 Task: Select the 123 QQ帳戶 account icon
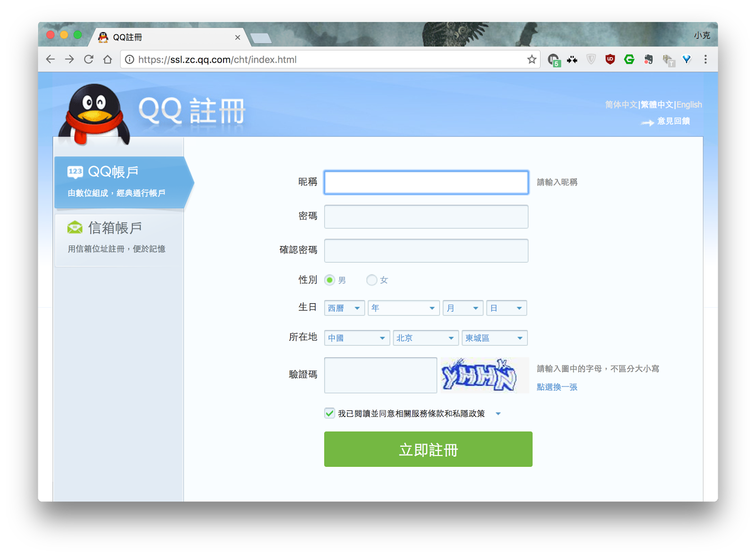click(75, 171)
